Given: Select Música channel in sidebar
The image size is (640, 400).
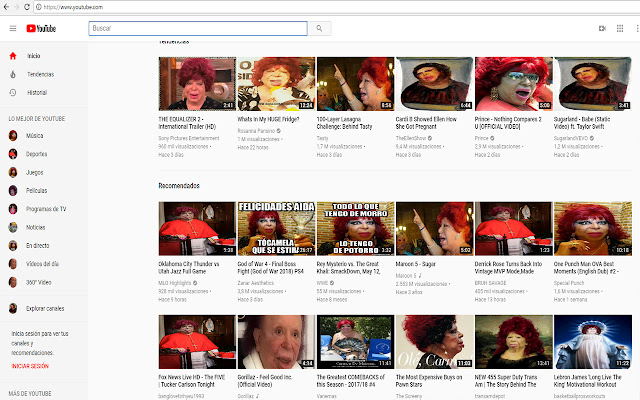Looking at the screenshot, I should point(34,135).
